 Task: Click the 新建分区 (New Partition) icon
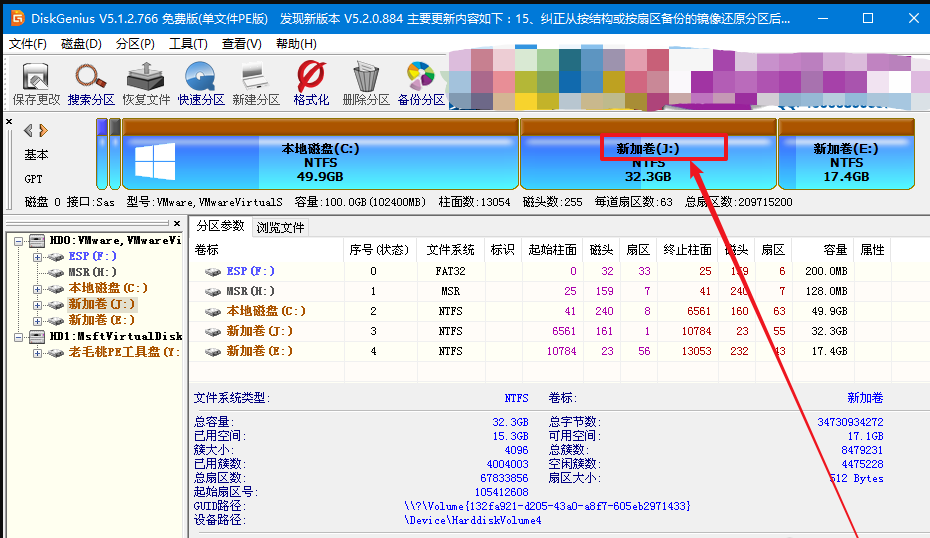pyautogui.click(x=256, y=83)
